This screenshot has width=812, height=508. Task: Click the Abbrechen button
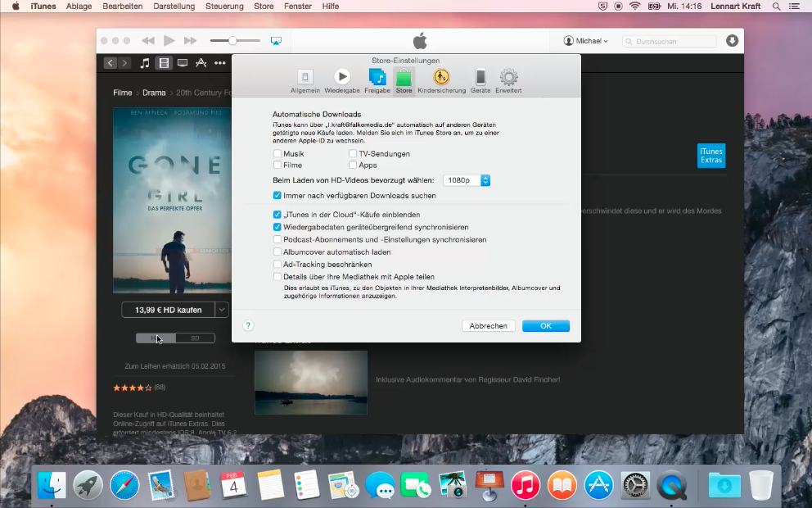tap(489, 326)
